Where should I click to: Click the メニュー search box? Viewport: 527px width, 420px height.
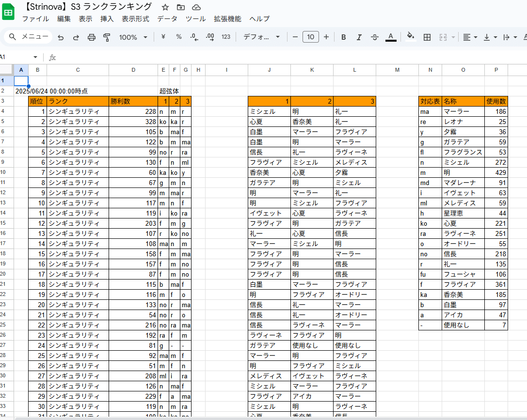tap(29, 37)
